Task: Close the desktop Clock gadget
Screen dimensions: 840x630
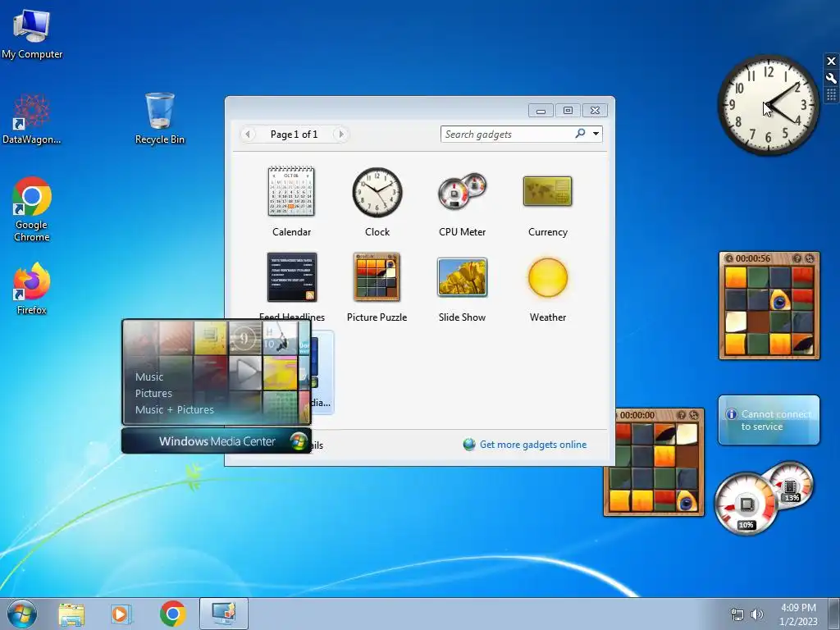Action: 832,61
